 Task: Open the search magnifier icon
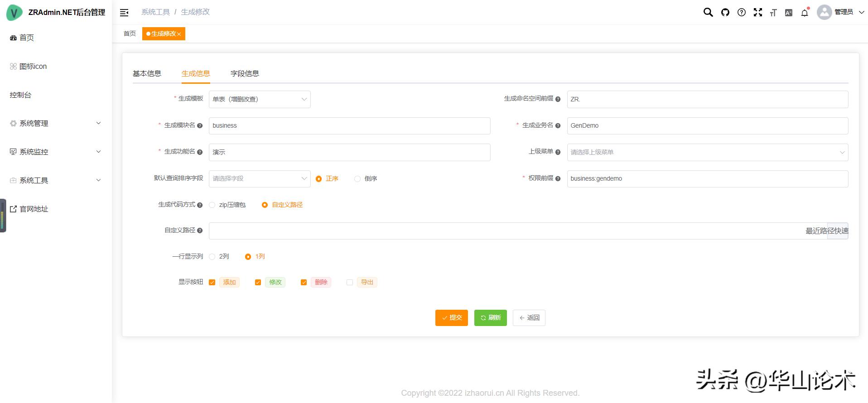(x=708, y=12)
